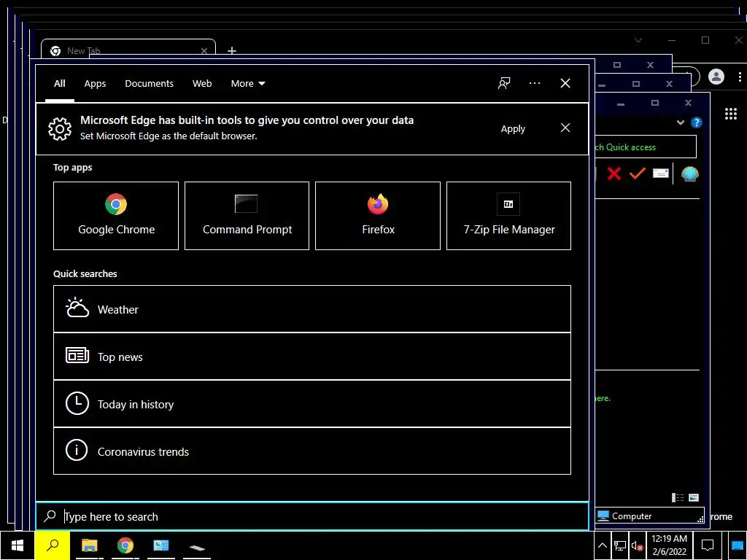Launch Command Prompt from Top apps

pos(247,216)
